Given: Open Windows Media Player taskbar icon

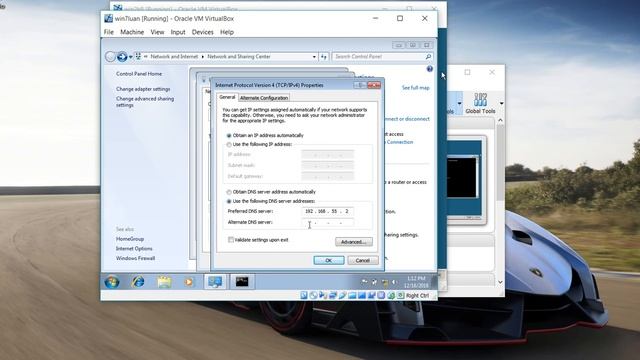Looking at the screenshot, I should pyautogui.click(x=189, y=282).
